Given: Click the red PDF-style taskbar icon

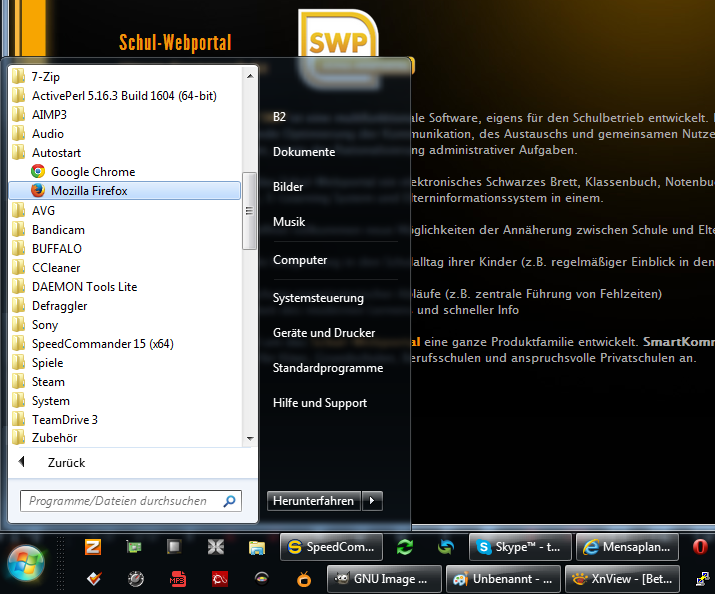Looking at the screenshot, I should (219, 579).
